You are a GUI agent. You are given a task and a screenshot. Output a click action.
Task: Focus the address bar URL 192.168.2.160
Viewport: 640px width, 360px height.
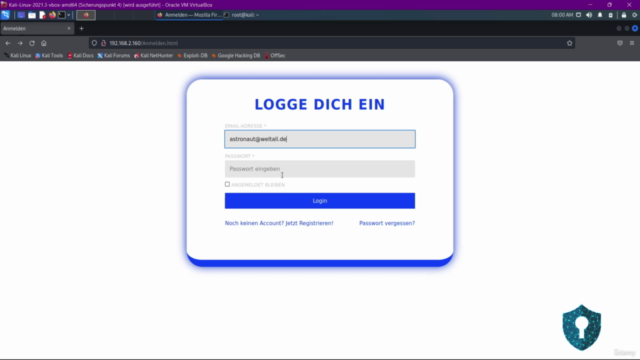click(x=331, y=43)
